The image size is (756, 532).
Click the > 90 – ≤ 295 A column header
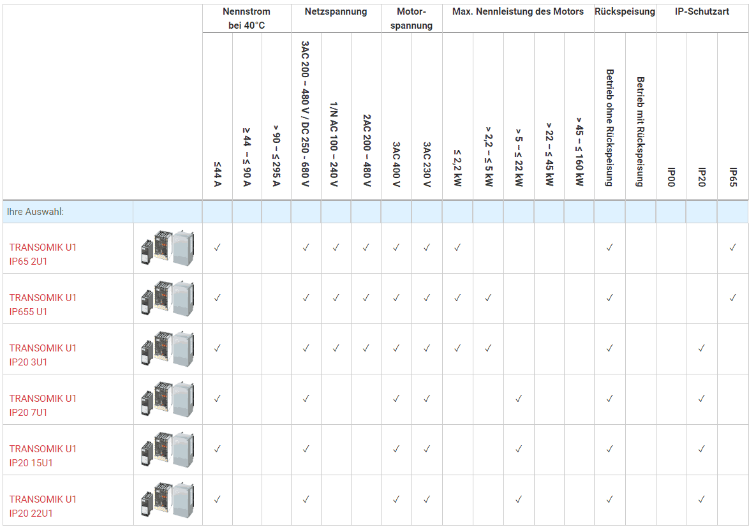click(x=276, y=156)
